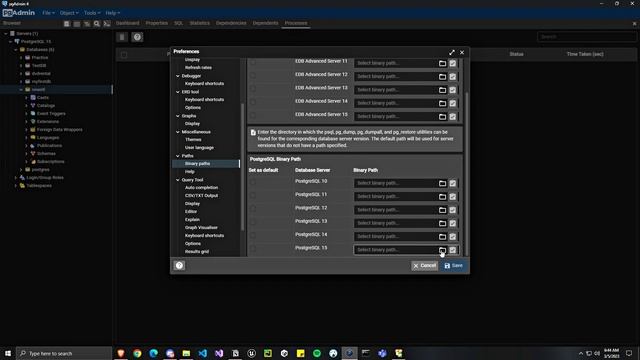Browse folder for EDB Advanced Server 14 path

pyautogui.click(x=442, y=103)
